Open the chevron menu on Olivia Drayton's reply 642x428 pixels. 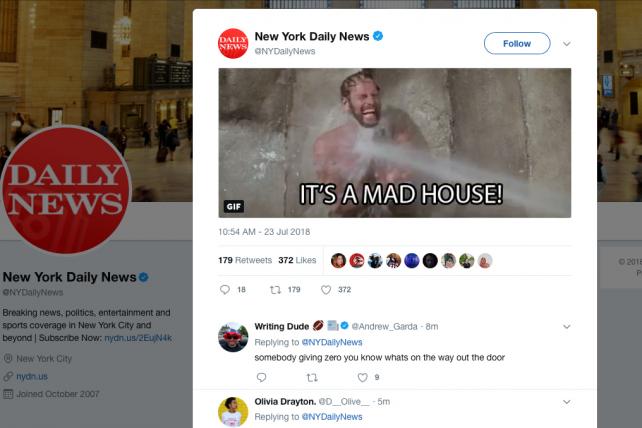(x=567, y=402)
